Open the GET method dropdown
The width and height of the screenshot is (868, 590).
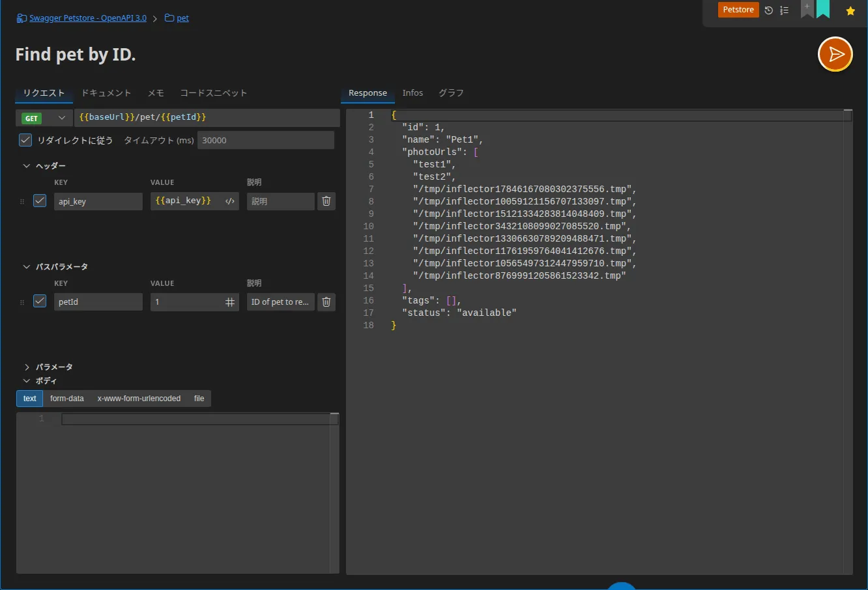click(44, 118)
